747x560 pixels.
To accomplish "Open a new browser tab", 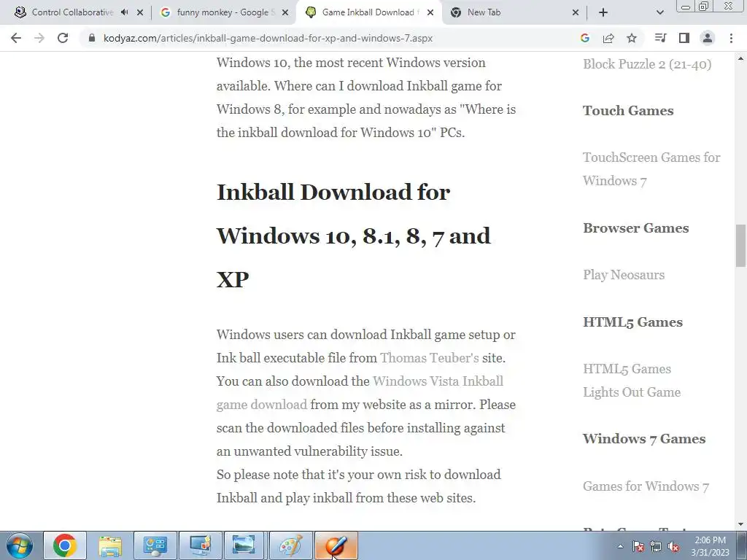I will coord(603,13).
